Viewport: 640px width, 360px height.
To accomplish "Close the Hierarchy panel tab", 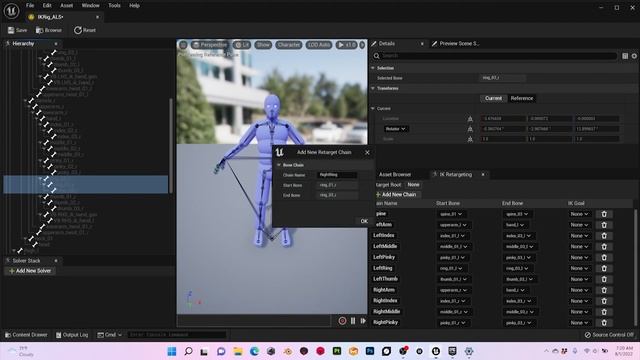I will 56,44.
